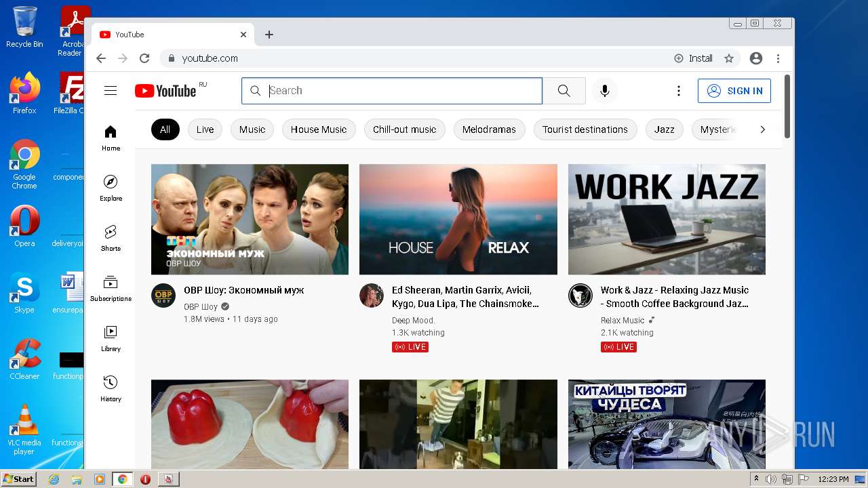Open the OBP Шоу channel avatar
868x488 pixels.
(x=163, y=296)
